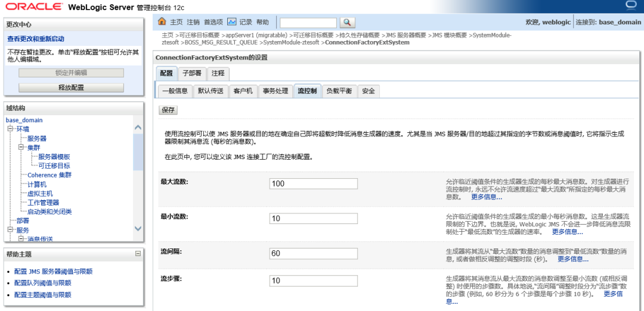
Task: Open Coherence 集群 tree item
Action: pyautogui.click(x=49, y=175)
